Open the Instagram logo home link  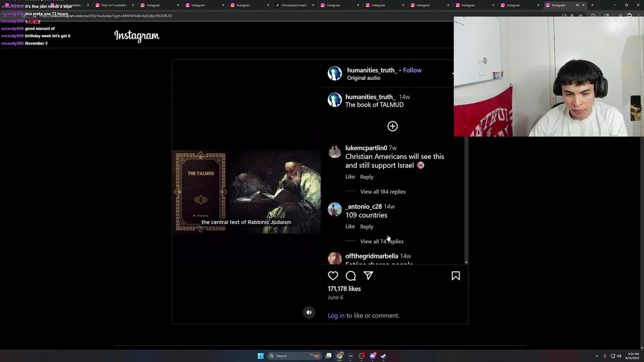137,36
